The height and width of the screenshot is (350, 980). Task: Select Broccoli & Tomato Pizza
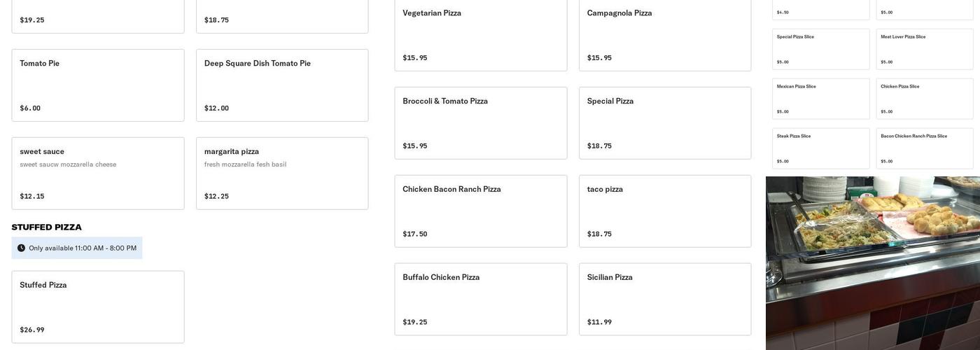(481, 123)
